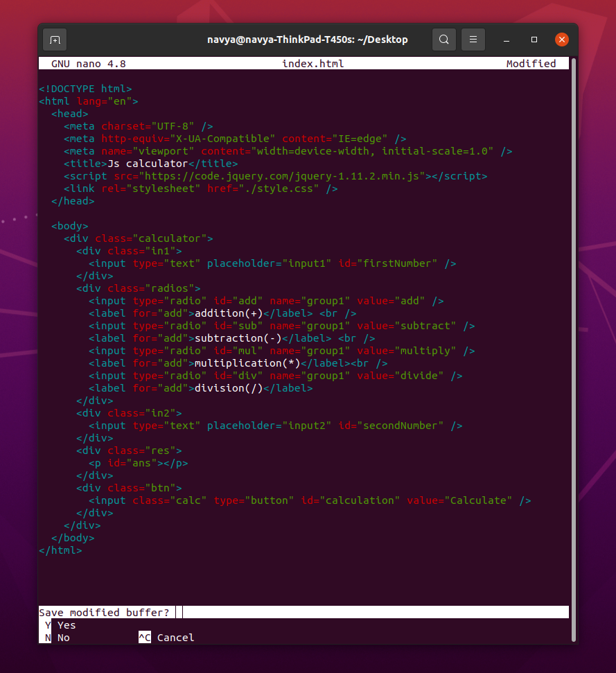This screenshot has height=673, width=616.
Task: Click the navya@navya-ThinkPad-T450s title bar text
Action: pos(307,40)
